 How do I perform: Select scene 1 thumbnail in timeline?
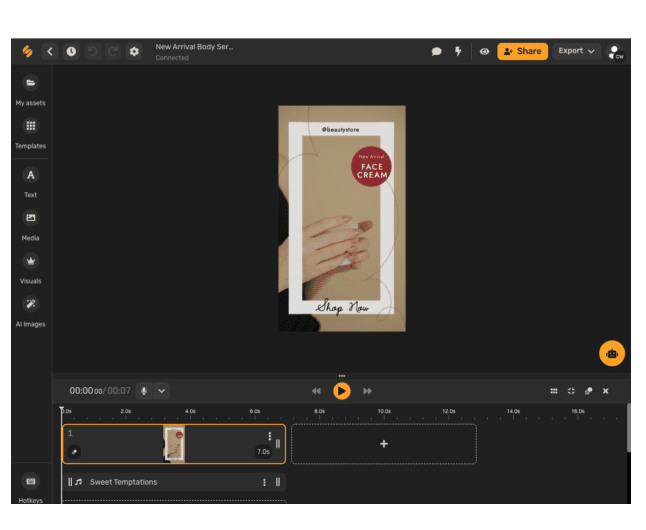coord(174,444)
